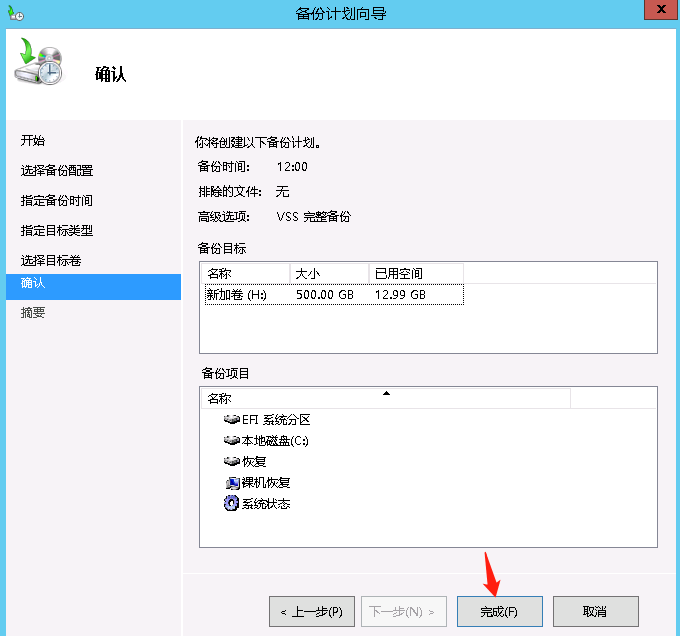Click the large backup schedule header icon
The width and height of the screenshot is (680, 638).
[x=39, y=62]
